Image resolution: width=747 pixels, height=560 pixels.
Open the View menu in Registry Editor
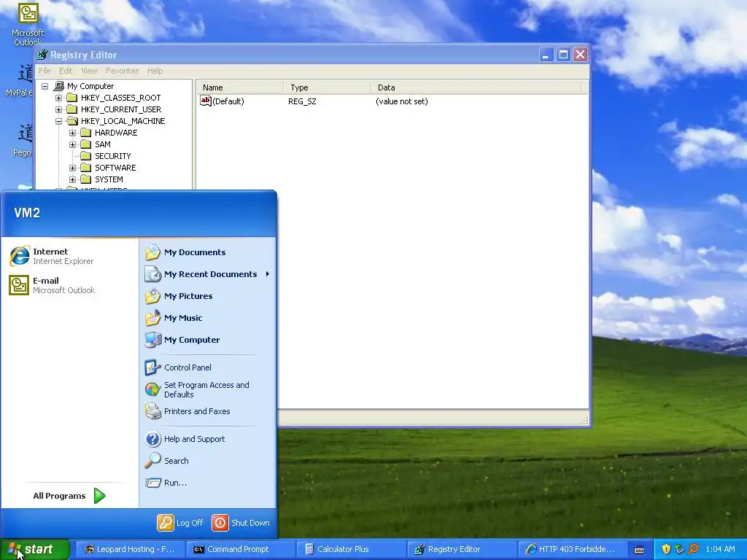[89, 71]
